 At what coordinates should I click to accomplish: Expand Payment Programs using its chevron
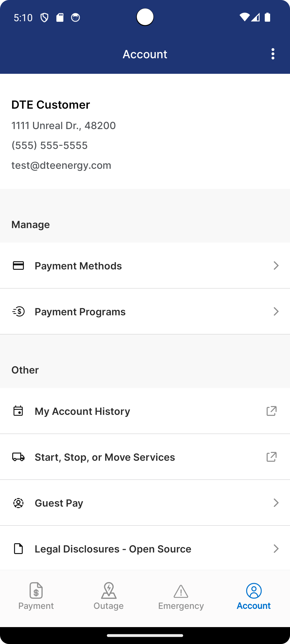[x=276, y=312]
